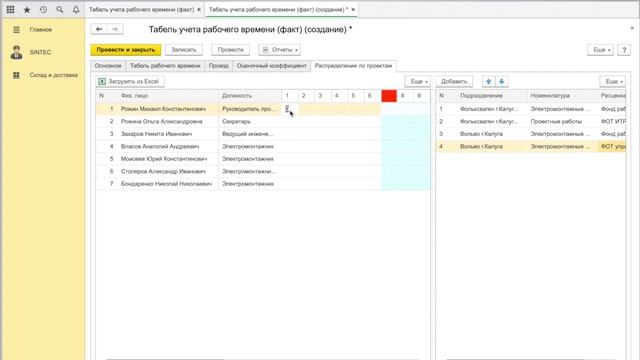Open the sections grid menu icon
This screenshot has width=640, height=360.
10,9
